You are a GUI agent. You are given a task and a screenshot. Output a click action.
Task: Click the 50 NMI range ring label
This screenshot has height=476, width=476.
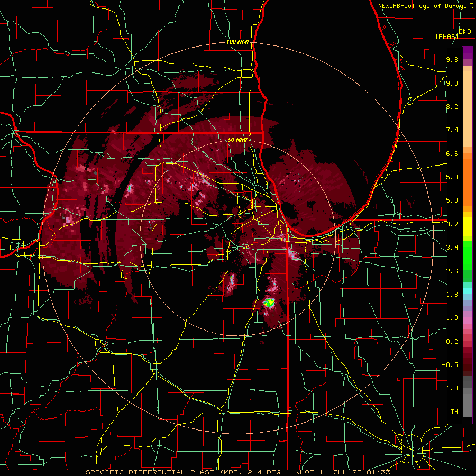pos(237,140)
